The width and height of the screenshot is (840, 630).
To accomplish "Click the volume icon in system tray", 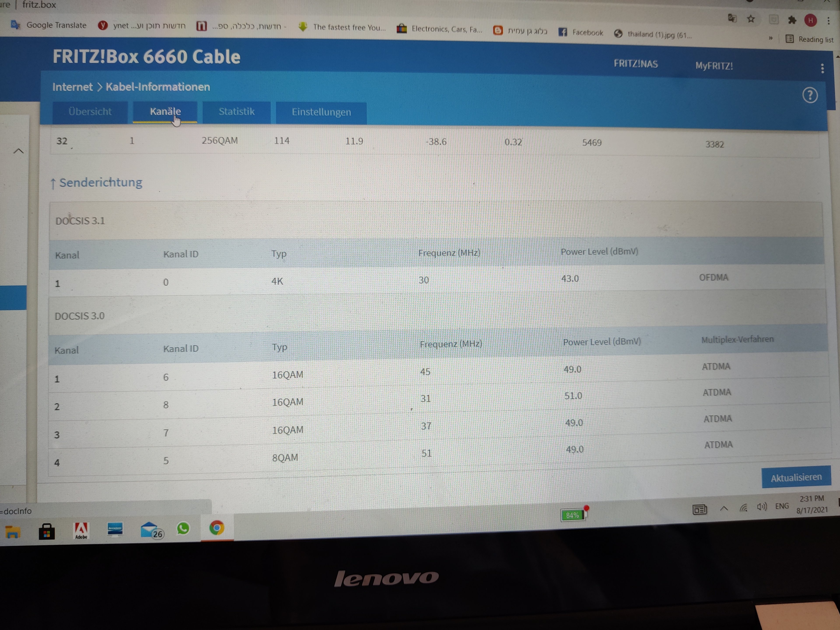I will point(761,507).
